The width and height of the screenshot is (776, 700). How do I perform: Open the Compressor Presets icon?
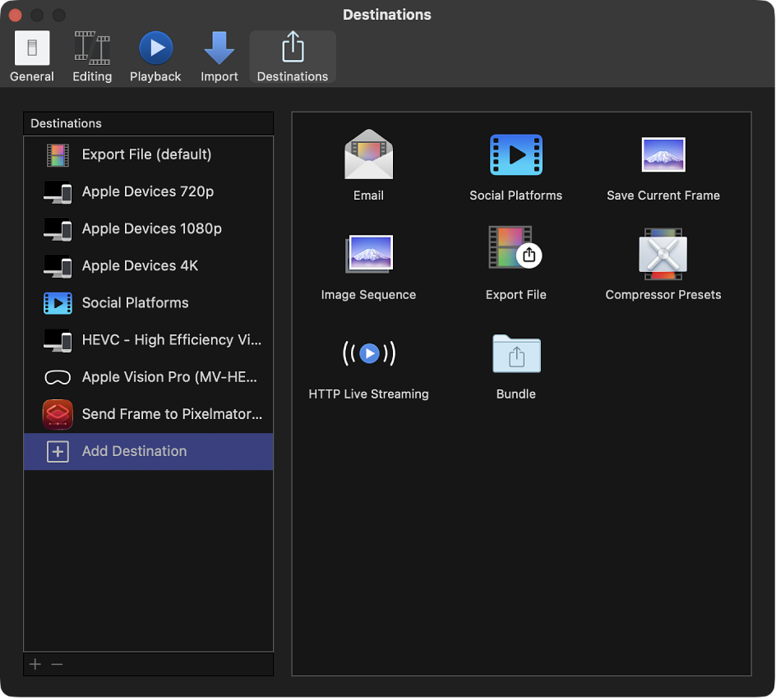coord(663,255)
